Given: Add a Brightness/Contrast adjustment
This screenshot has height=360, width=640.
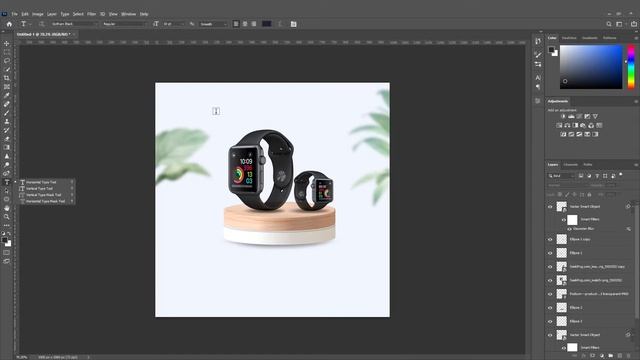Looking at the screenshot, I should (563, 116).
